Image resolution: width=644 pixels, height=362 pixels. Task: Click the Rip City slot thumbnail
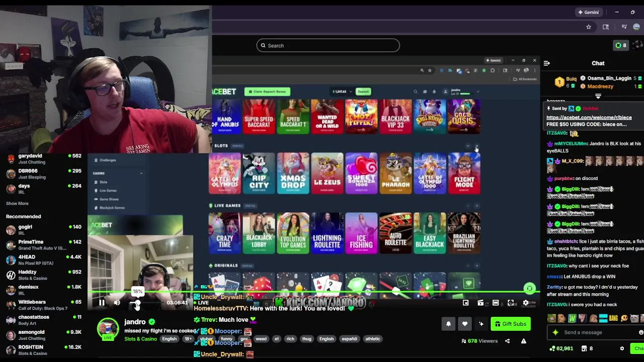point(259,173)
